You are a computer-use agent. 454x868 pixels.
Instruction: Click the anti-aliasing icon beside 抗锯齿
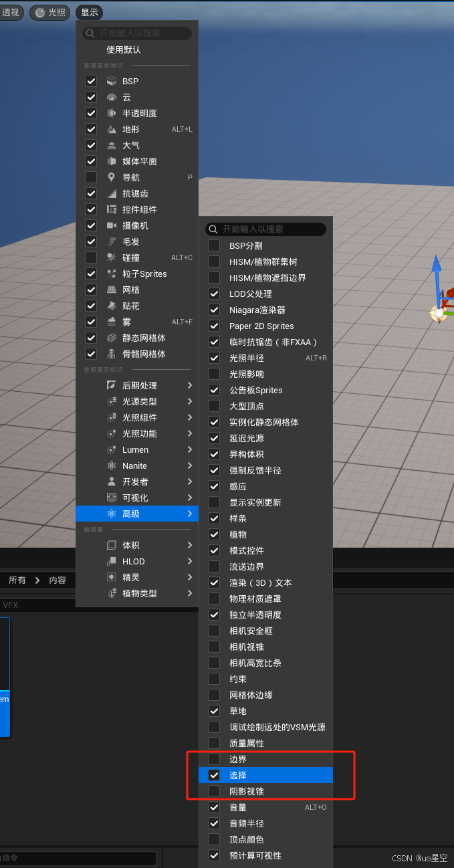112,193
